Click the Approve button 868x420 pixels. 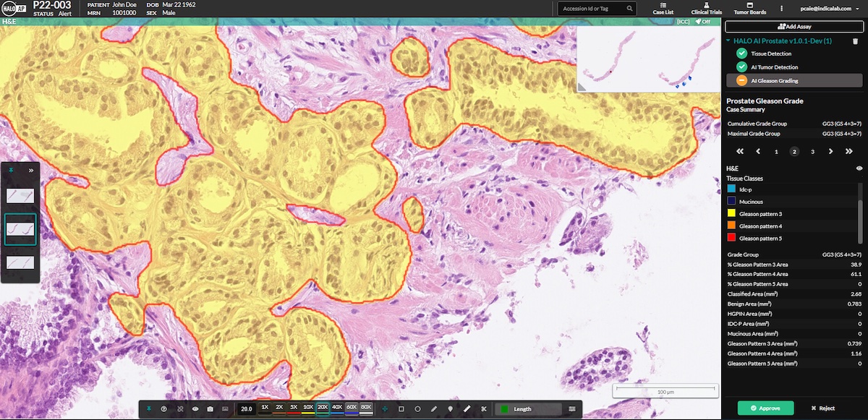click(x=766, y=408)
